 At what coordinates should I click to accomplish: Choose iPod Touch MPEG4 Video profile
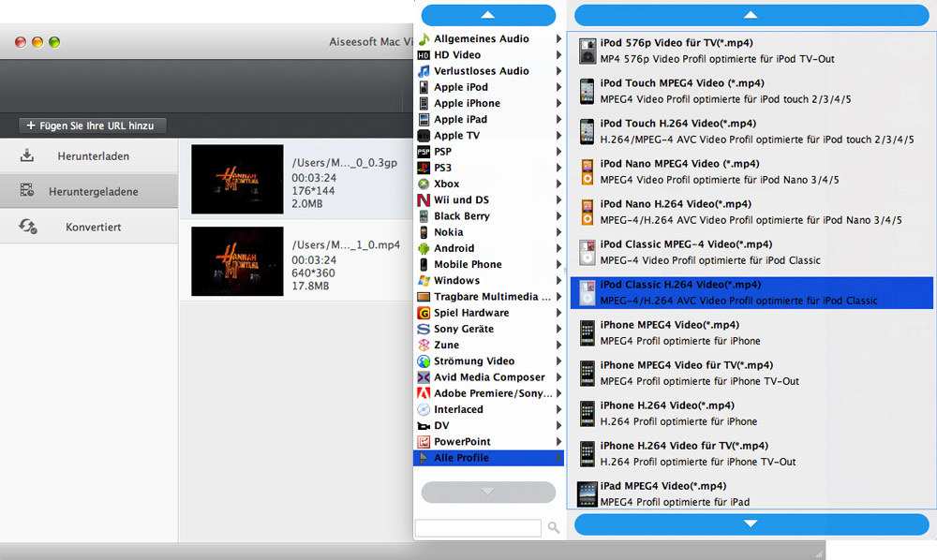pos(751,92)
